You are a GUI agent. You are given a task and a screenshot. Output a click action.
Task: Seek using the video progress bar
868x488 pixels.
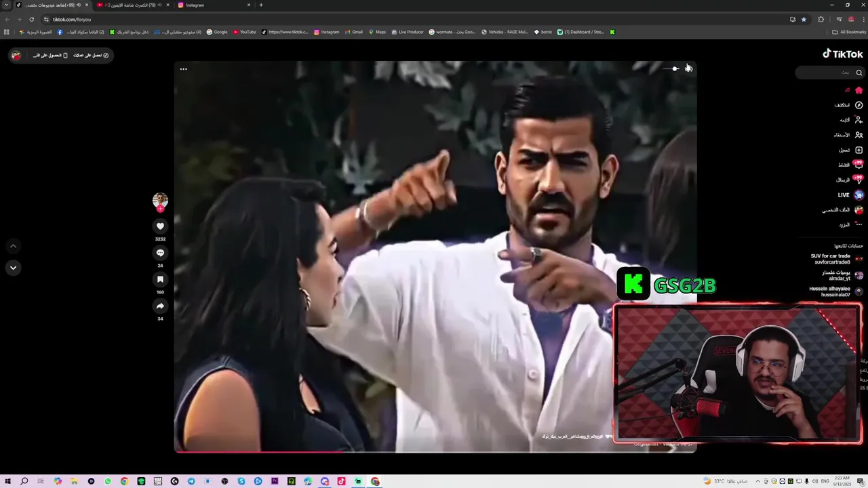click(x=435, y=451)
